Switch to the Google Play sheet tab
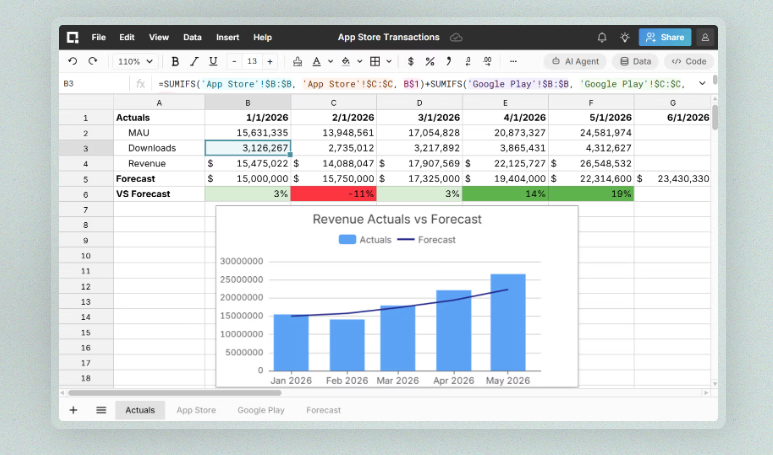 (261, 410)
